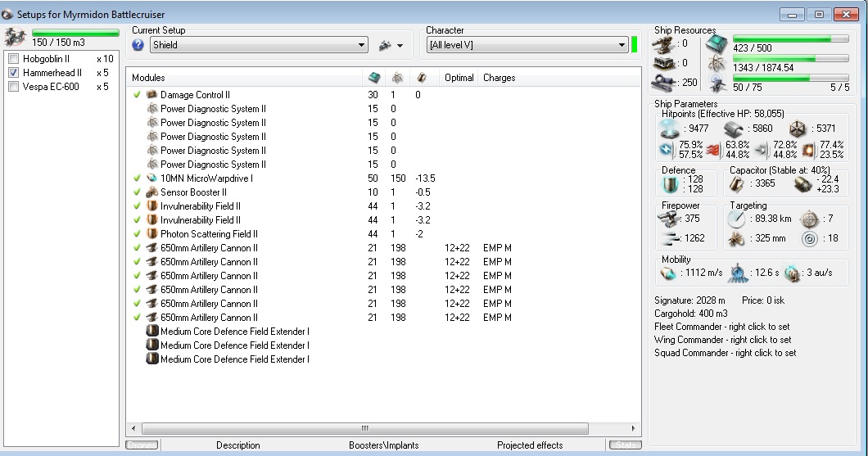Click the CPU resource icon beside 423 / 500
868x456 pixels.
[x=717, y=43]
